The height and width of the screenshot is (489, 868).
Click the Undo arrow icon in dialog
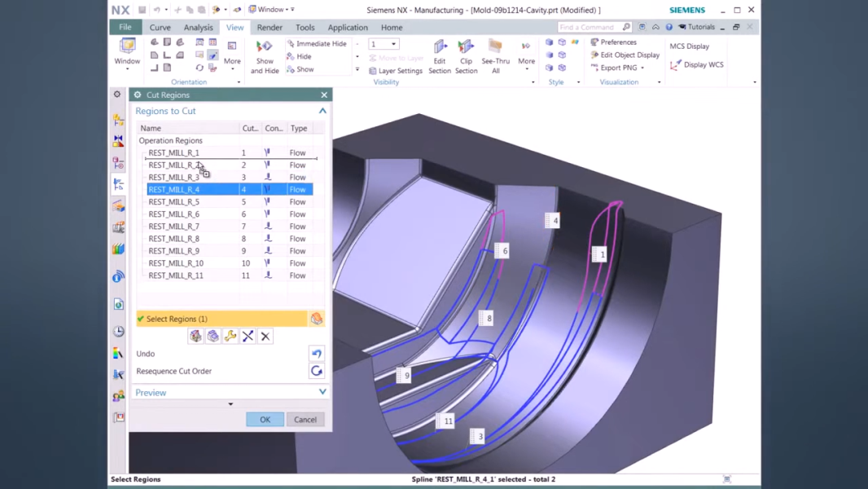(317, 354)
